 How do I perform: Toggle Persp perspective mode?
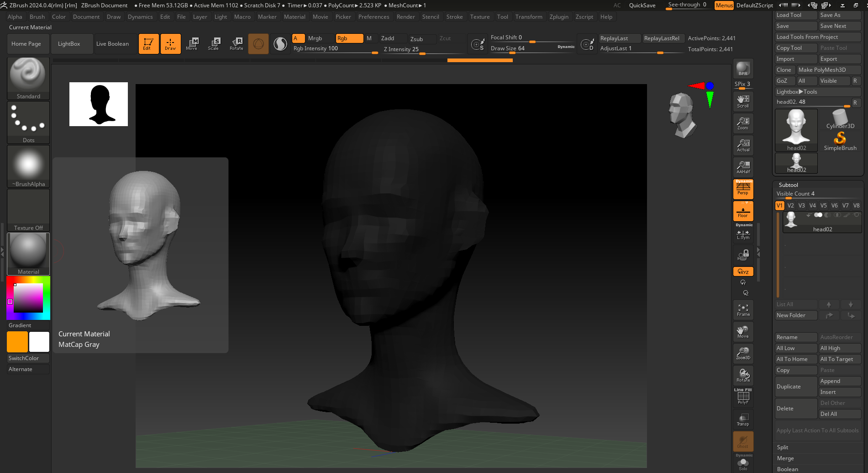tap(743, 189)
